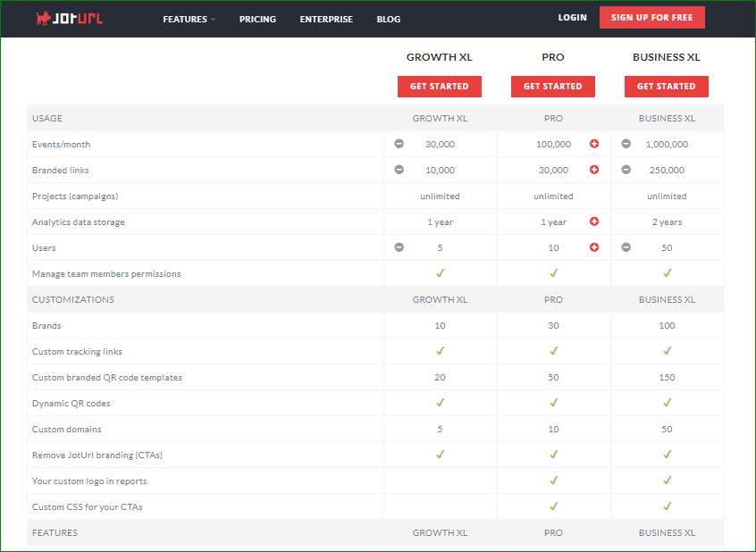This screenshot has height=552, width=756.
Task: Click minus icon beside Business XL 50 users
Action: click(626, 247)
